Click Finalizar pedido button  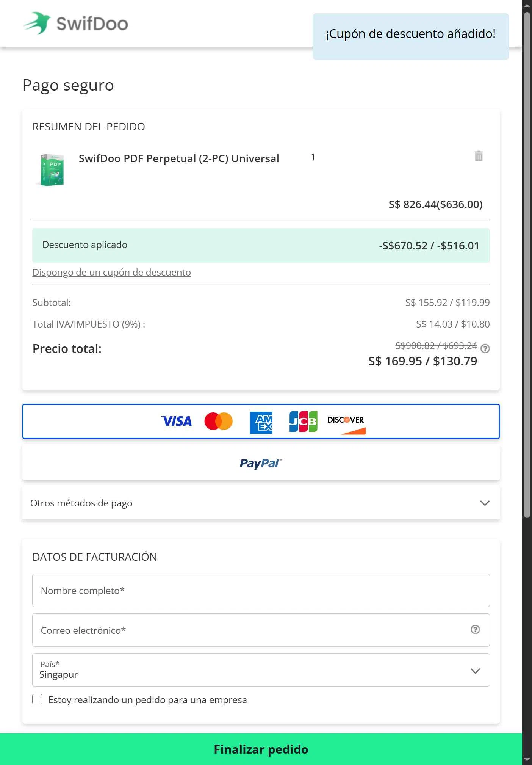[261, 749]
